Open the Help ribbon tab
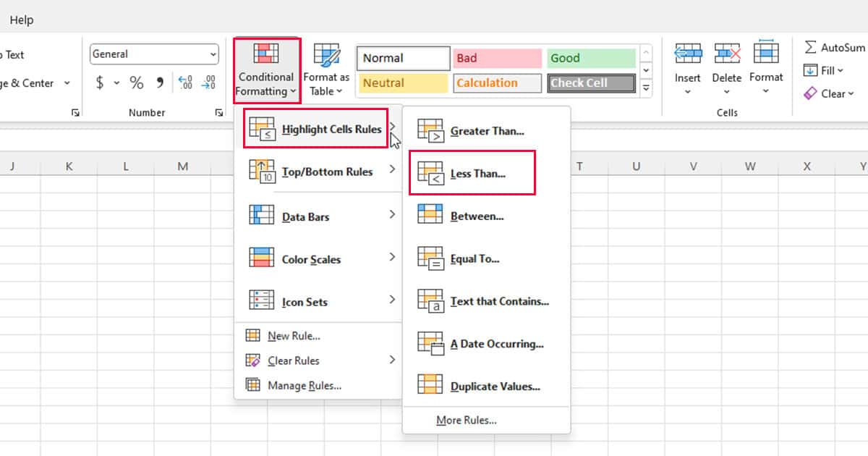Image resolution: width=868 pixels, height=456 pixels. point(22,20)
